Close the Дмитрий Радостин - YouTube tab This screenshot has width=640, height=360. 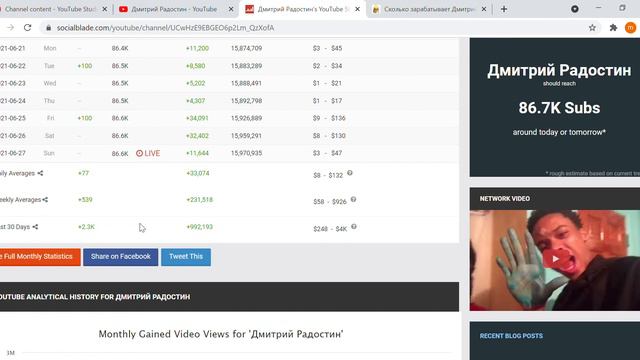tap(231, 9)
